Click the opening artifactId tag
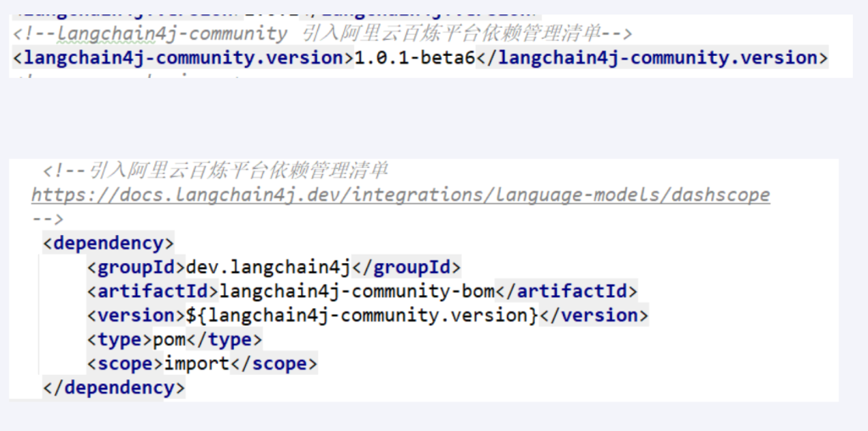Screen dimensions: 868x431 (x=153, y=291)
